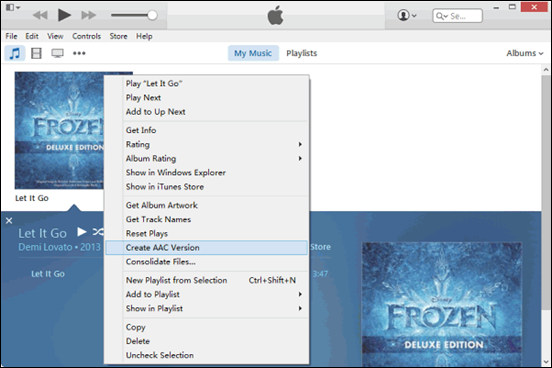Image resolution: width=552 pixels, height=368 pixels.
Task: Open the Store menu
Action: tap(118, 36)
